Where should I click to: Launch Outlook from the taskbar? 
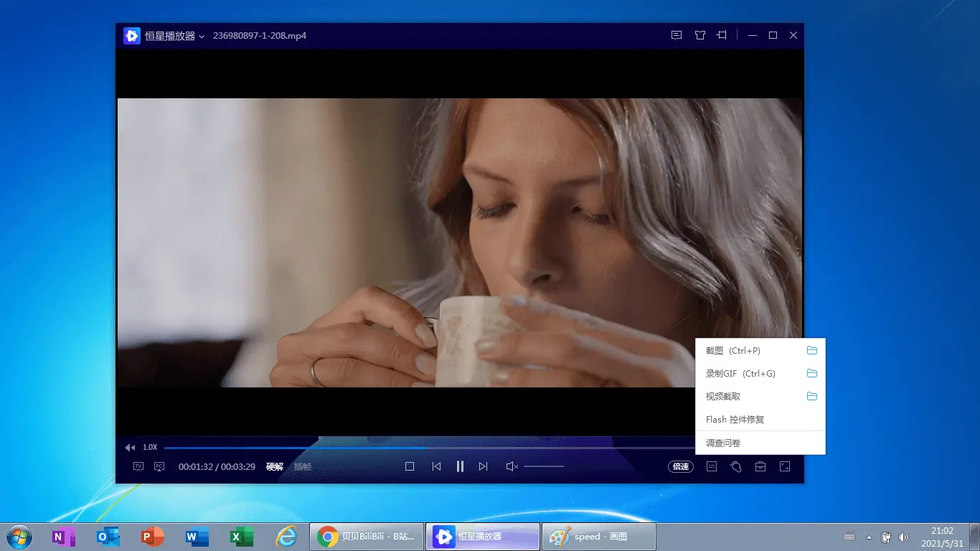(108, 537)
